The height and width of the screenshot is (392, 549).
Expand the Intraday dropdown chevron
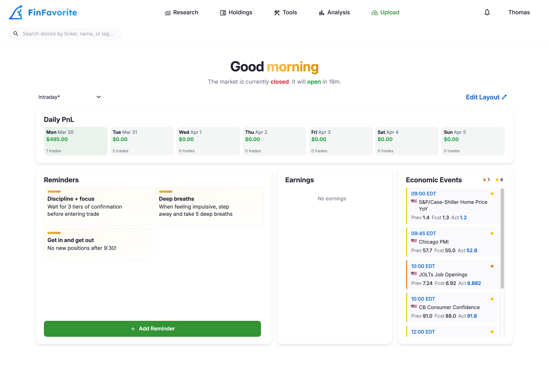[x=99, y=97]
